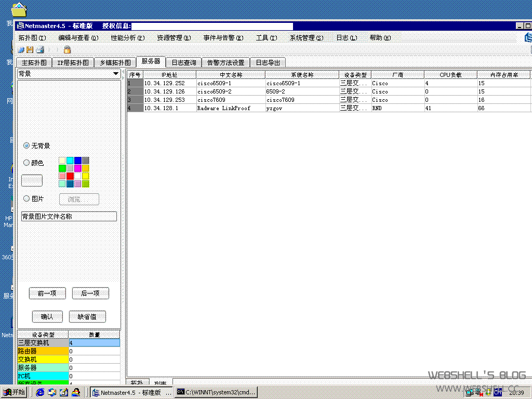Pick the blue color swatch
Screen dimensions: 532x399
click(x=78, y=160)
